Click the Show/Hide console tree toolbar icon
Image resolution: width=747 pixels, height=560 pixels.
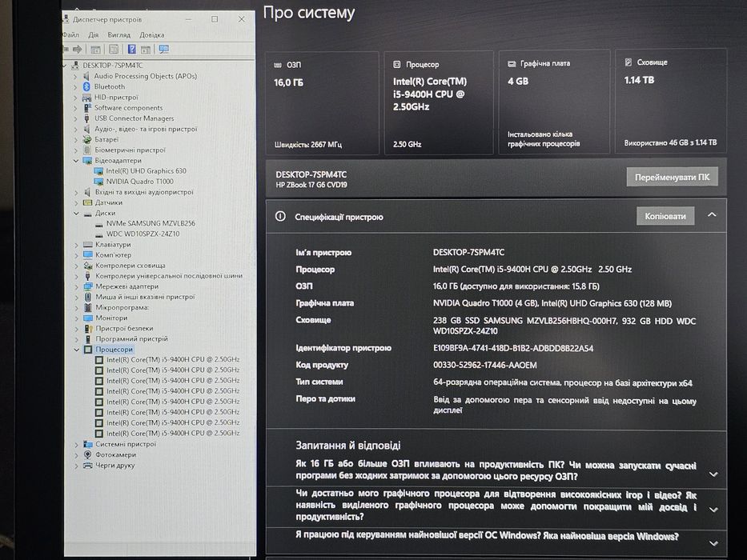[x=95, y=49]
